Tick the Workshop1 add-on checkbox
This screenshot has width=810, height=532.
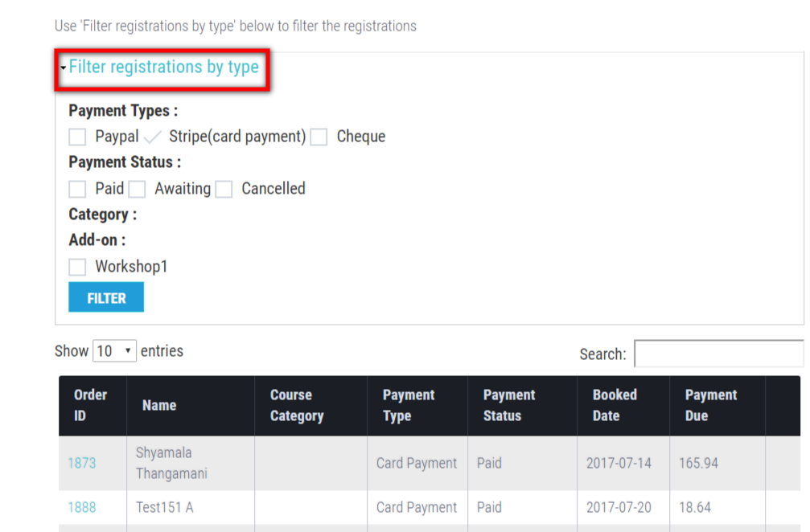(x=77, y=268)
